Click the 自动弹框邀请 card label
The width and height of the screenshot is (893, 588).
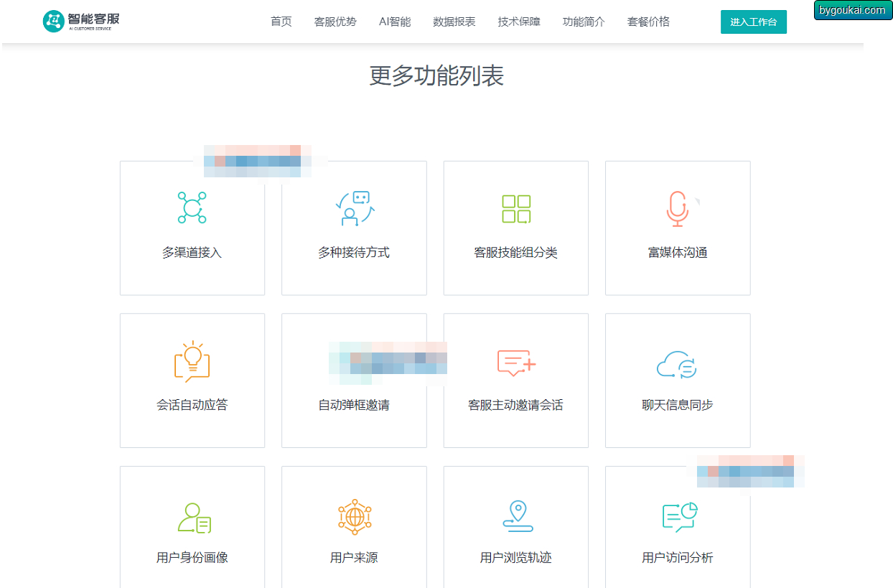coord(354,405)
